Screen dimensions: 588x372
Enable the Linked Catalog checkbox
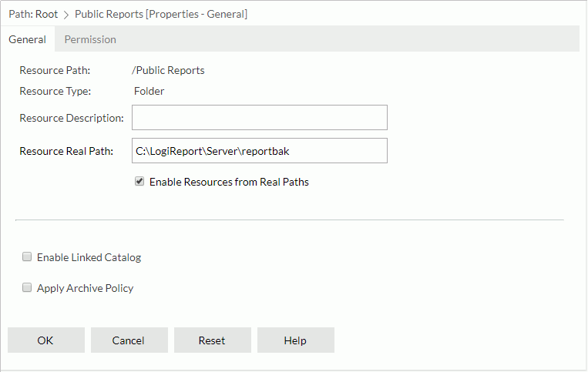tap(27, 257)
